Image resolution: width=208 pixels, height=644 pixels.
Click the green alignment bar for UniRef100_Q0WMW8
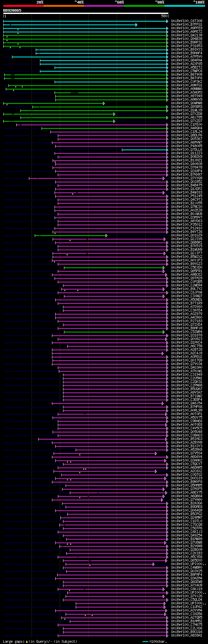click(x=54, y=103)
